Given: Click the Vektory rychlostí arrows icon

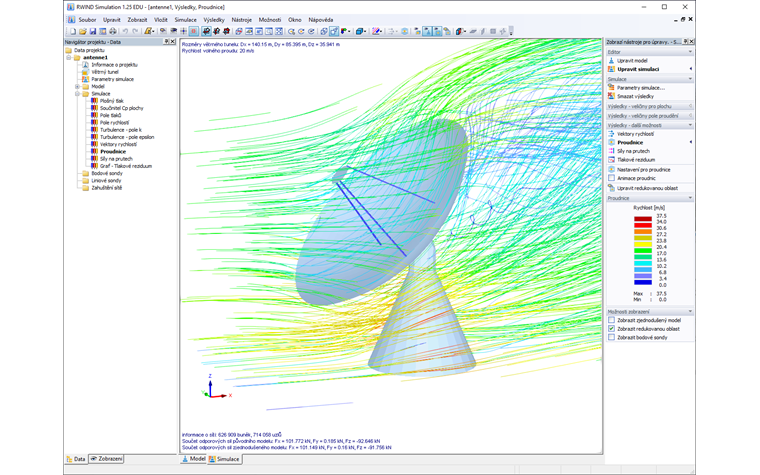Looking at the screenshot, I should click(611, 134).
